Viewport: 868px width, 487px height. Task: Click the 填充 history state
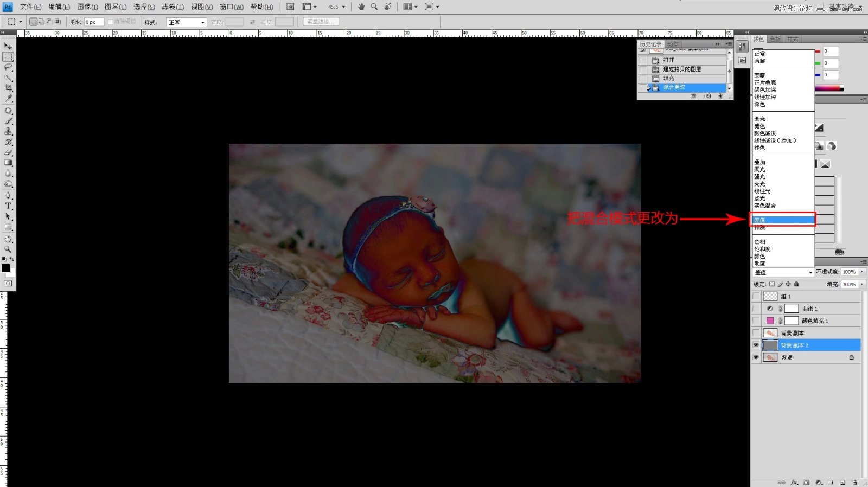tap(669, 78)
